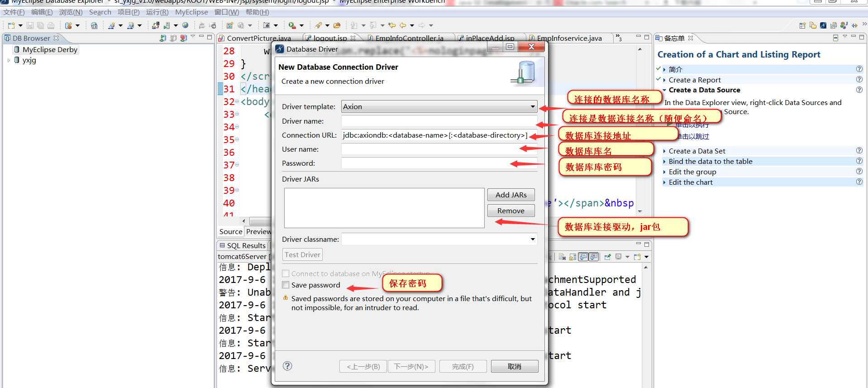The height and width of the screenshot is (388, 868).
Task: Click the Driver name input field
Action: [x=439, y=121]
